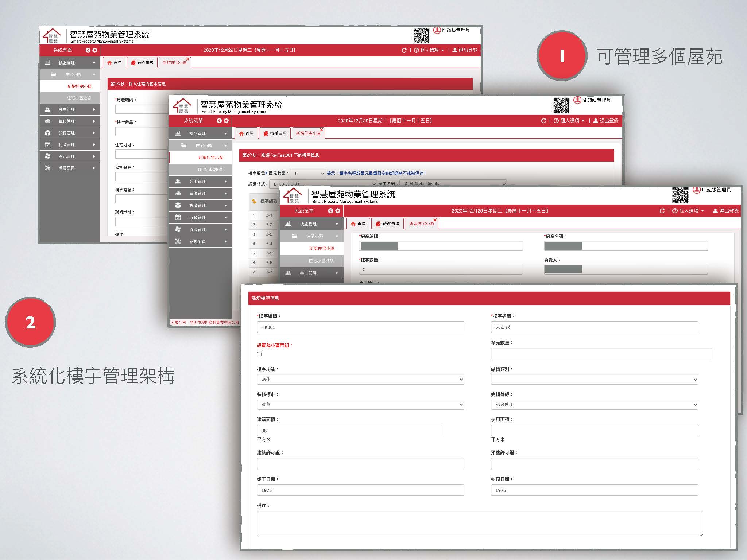Click the 行政管理 calendar icon in the backmost window
The height and width of the screenshot is (560, 747).
pyautogui.click(x=47, y=144)
